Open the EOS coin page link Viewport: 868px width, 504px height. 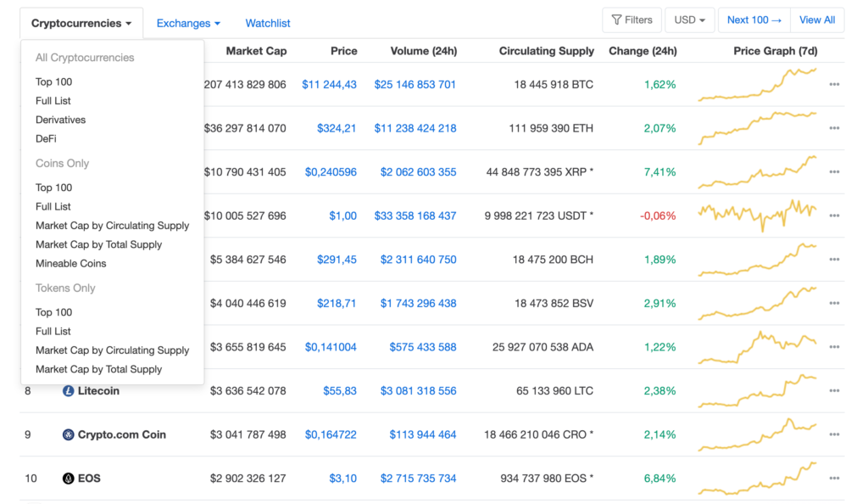point(89,479)
